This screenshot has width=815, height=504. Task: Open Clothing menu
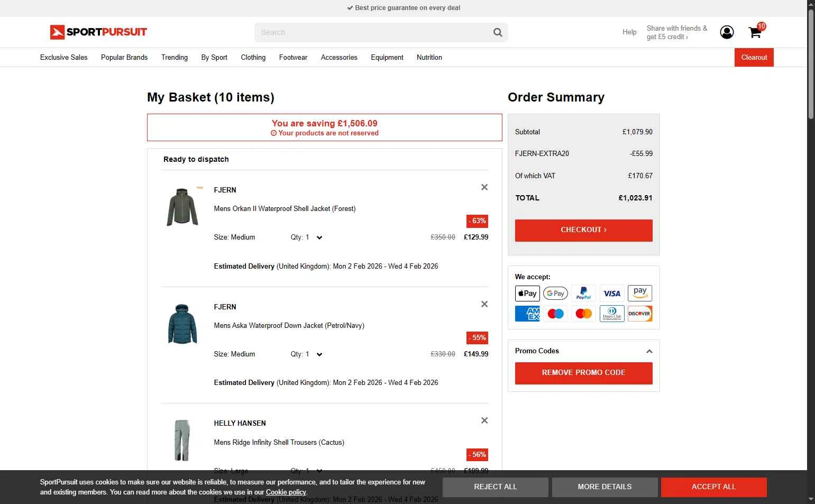tap(253, 58)
